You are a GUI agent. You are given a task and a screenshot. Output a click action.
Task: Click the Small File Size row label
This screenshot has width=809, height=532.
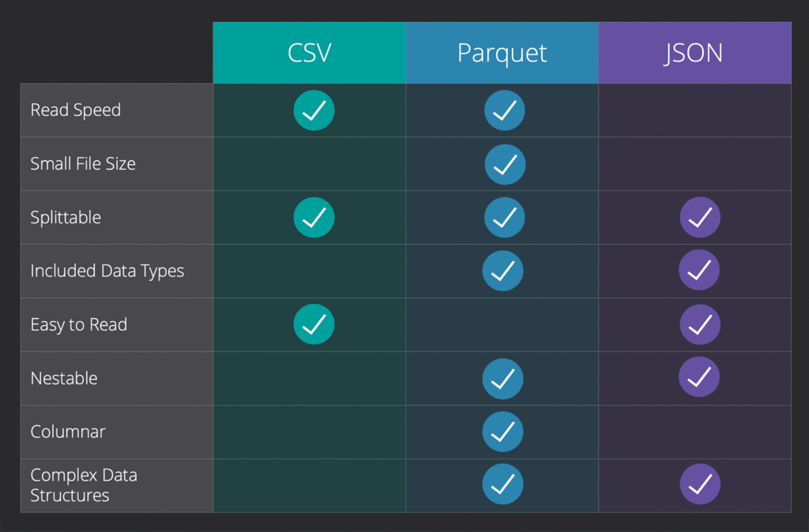(83, 164)
